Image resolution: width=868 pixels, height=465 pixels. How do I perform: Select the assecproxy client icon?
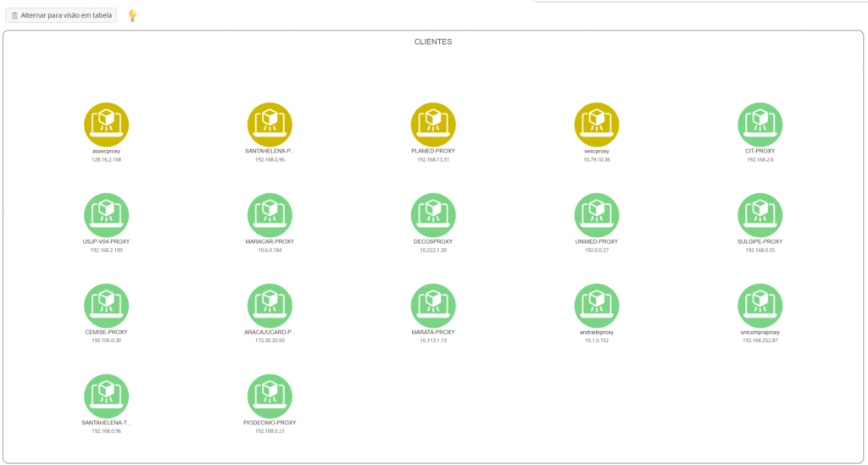click(107, 125)
